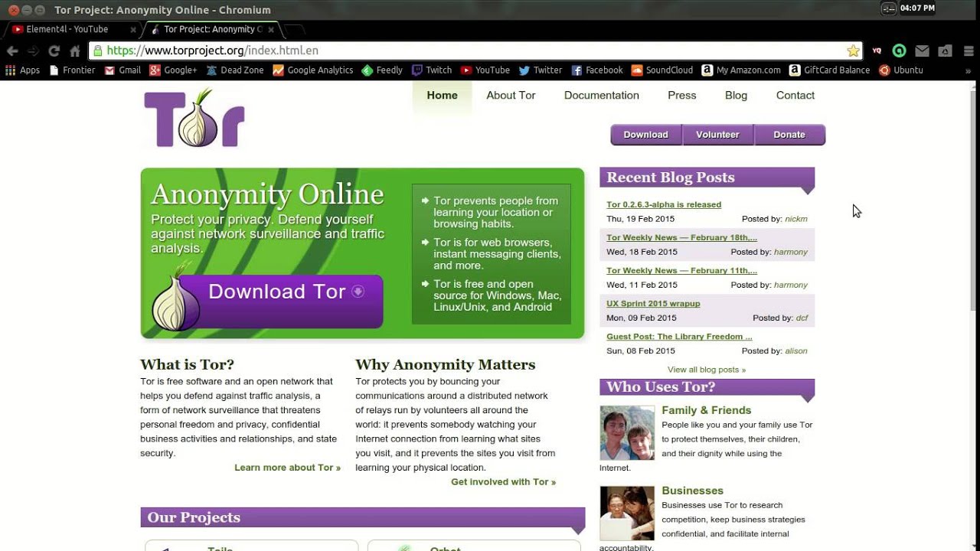
Task: Open the Feedly bookmark
Action: click(x=382, y=70)
